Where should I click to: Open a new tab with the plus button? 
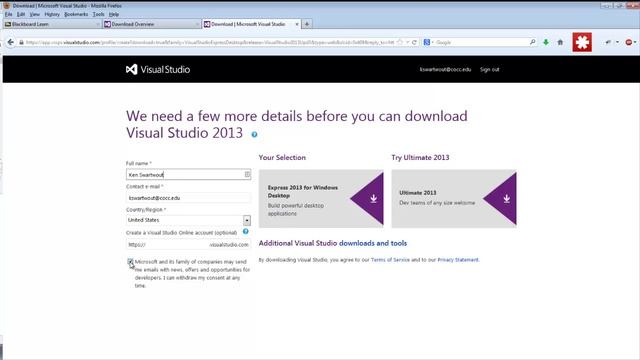click(307, 24)
